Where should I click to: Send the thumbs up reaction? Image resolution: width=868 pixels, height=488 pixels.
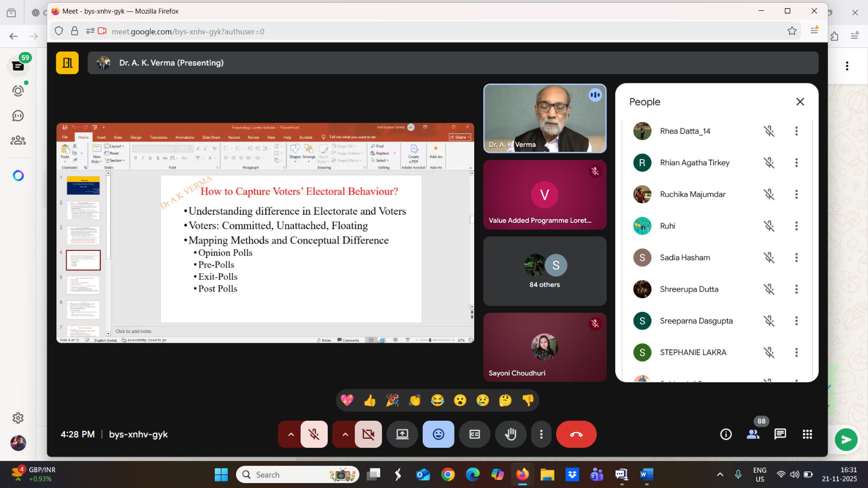point(370,401)
